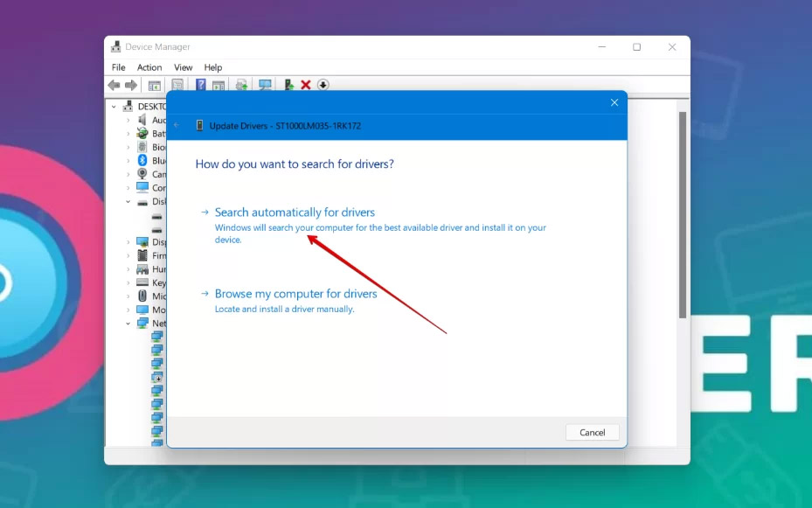Open the View menu
812x508 pixels.
point(183,67)
